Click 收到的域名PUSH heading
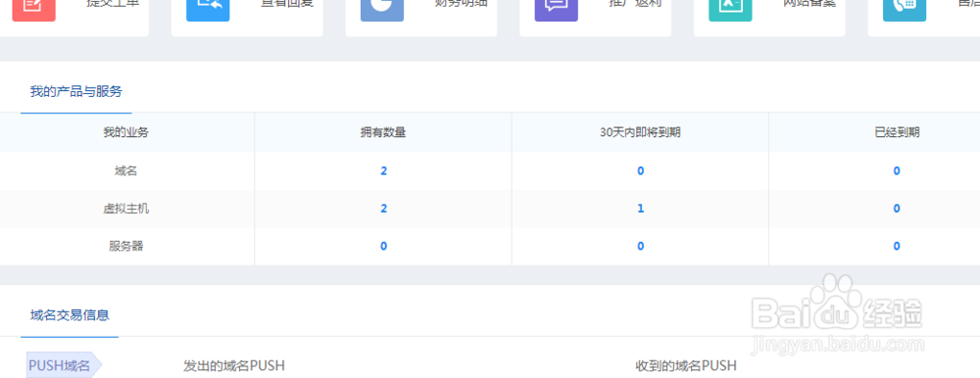Screen dimensions: 980x378 click(x=686, y=365)
